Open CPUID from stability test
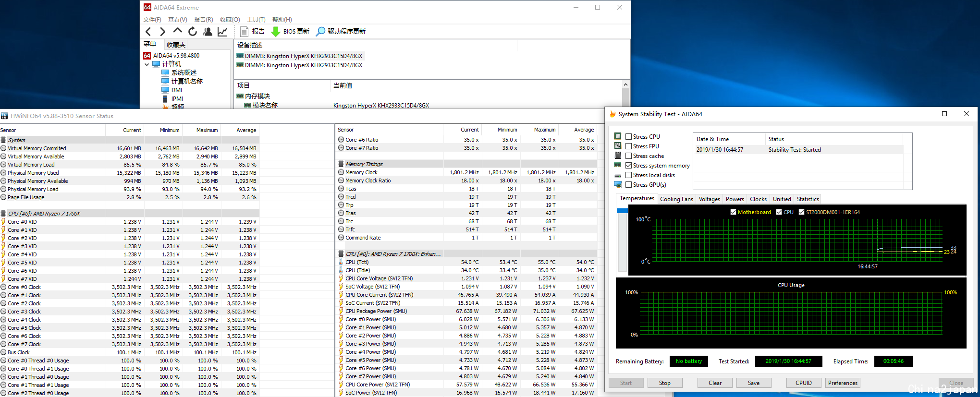The image size is (980, 397). 804,383
